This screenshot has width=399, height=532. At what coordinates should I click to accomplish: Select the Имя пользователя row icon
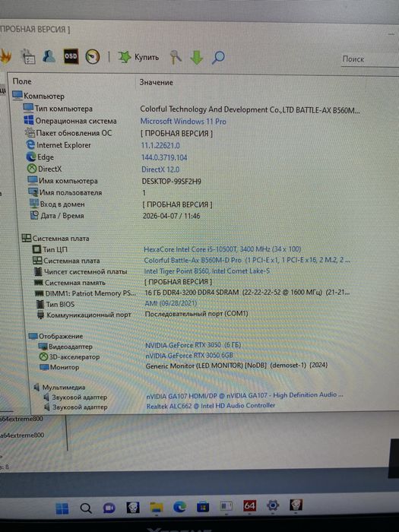tap(33, 192)
